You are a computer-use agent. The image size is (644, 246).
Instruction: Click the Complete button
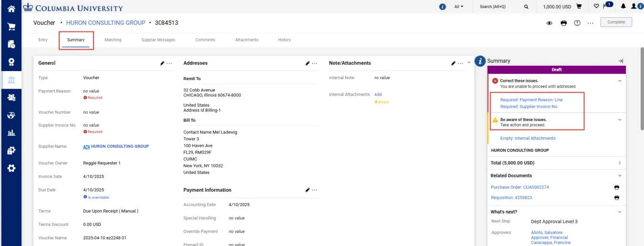point(616,22)
